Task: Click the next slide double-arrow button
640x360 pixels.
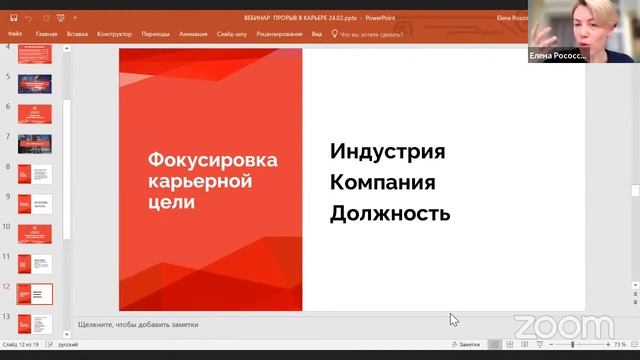Action: click(x=635, y=302)
